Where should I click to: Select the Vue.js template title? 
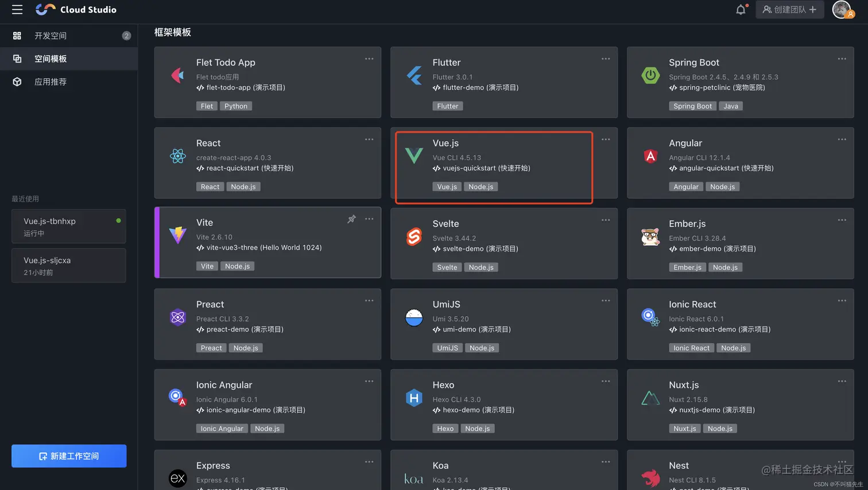[445, 143]
